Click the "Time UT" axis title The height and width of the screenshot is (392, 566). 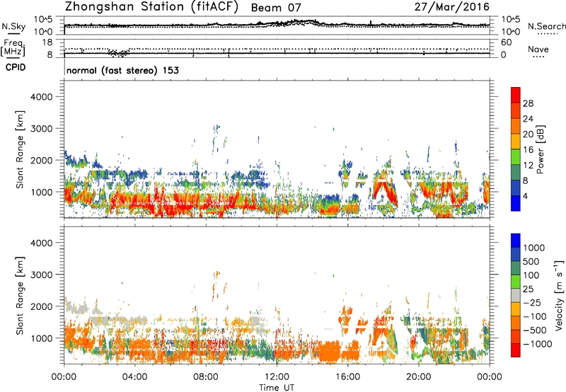[x=277, y=388]
